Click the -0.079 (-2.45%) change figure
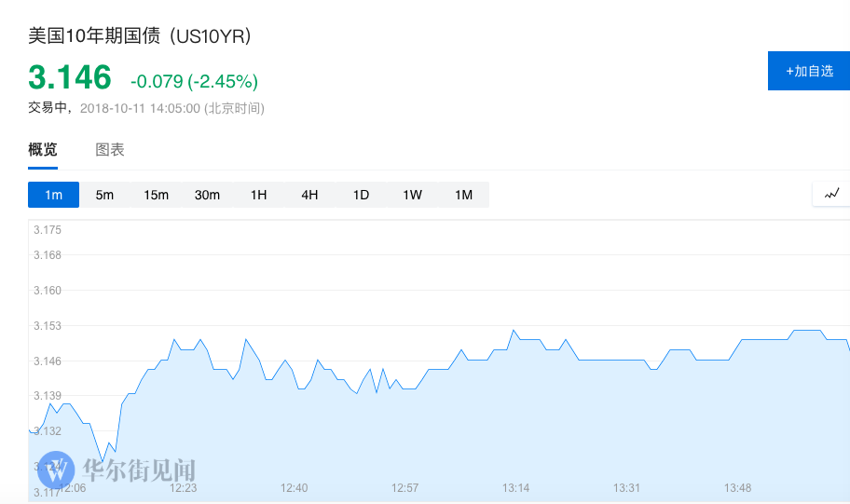The image size is (850, 504). (194, 81)
